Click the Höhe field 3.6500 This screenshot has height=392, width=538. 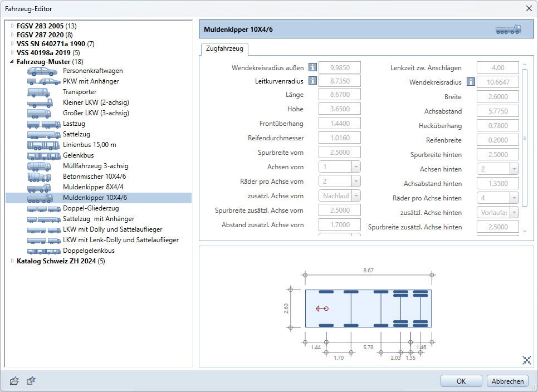click(340, 109)
